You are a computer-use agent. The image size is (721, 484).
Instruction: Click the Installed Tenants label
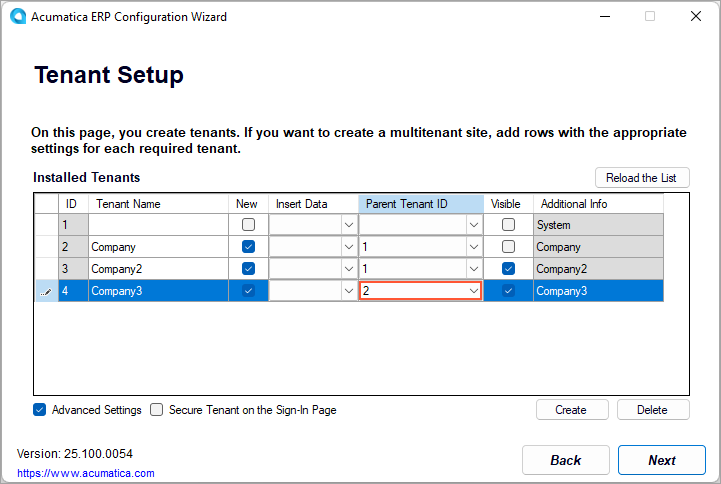[x=86, y=177]
